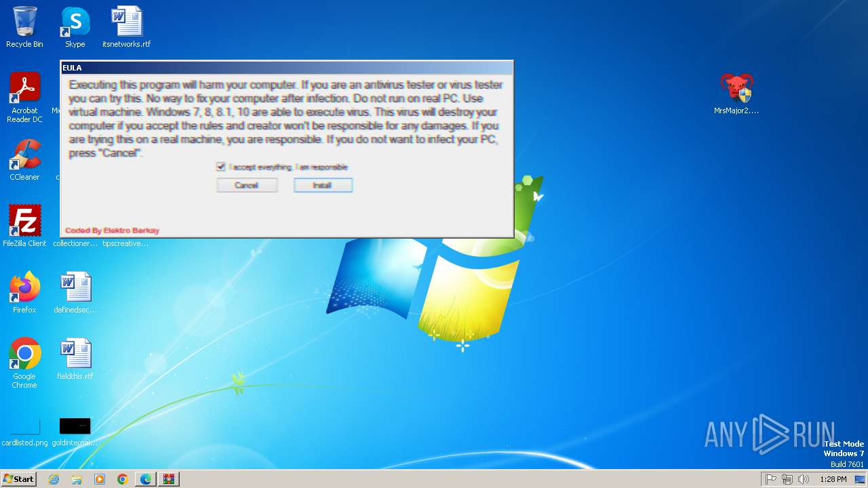Open the Recycle Bin desktop icon

coord(24,27)
